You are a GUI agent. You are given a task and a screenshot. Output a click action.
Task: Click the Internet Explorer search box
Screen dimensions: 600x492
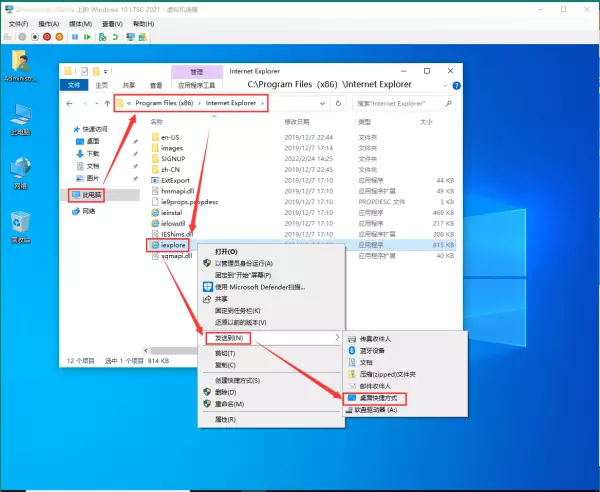point(404,103)
